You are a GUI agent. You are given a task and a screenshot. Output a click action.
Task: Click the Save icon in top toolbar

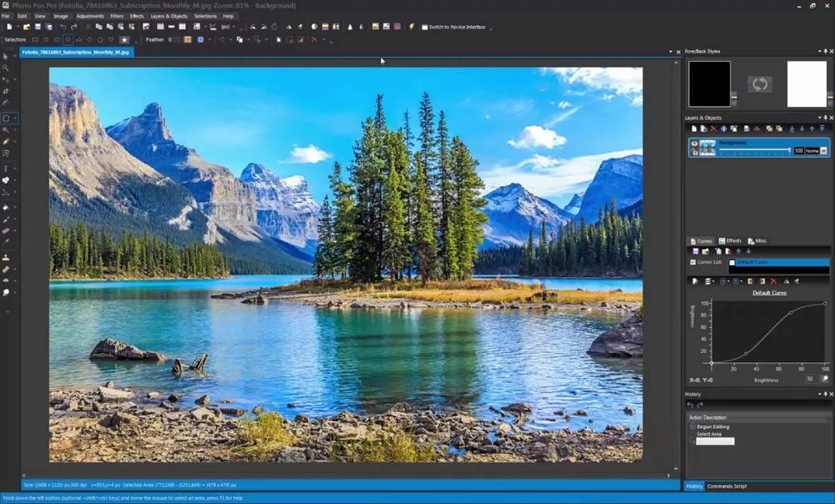[38, 27]
